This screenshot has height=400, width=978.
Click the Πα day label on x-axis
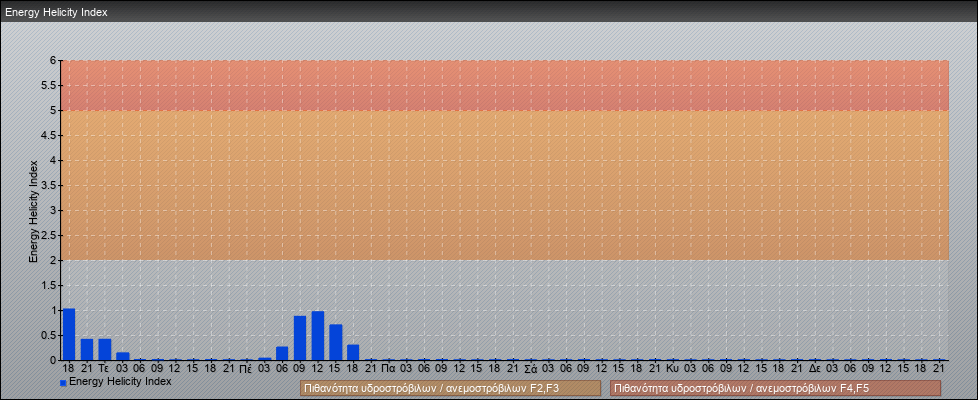click(388, 368)
